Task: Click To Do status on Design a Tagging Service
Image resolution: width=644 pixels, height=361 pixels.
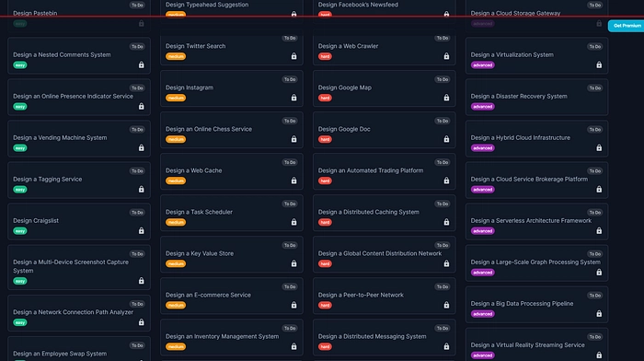Action: click(x=137, y=171)
